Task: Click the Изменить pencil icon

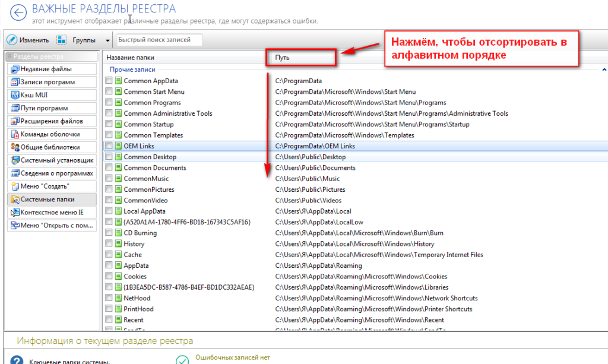Action: click(12, 40)
